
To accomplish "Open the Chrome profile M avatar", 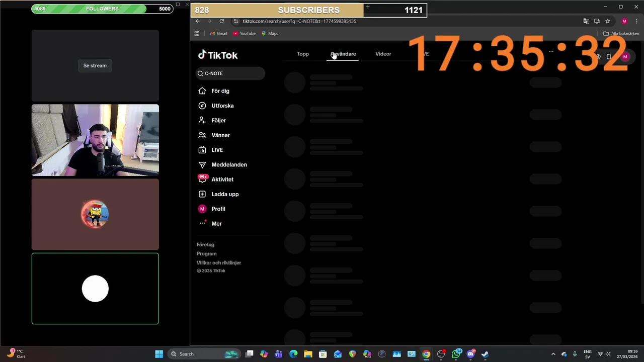I will (x=624, y=21).
